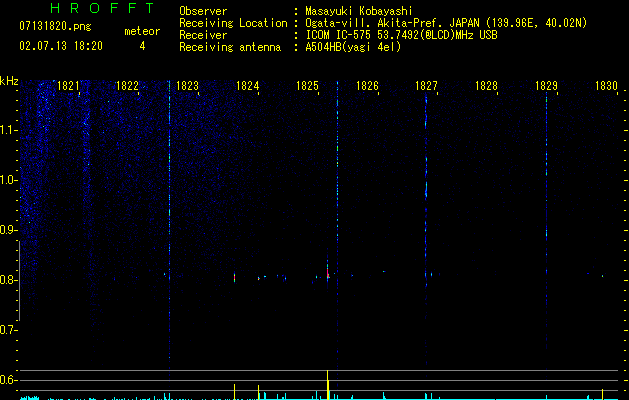Viewport: 629px width, 400px height.
Task: Click the 1829 time marker
Action: tap(546, 86)
